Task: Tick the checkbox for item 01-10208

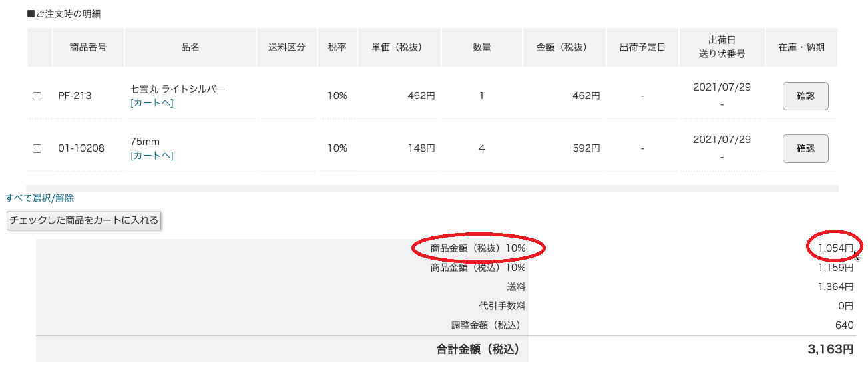Action: click(x=37, y=148)
